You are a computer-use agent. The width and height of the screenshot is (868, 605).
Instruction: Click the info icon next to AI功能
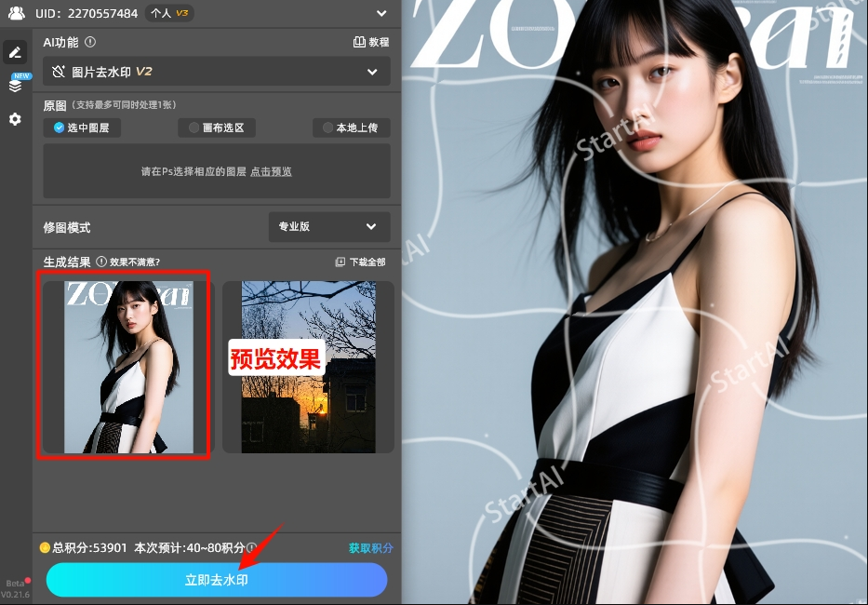click(90, 42)
